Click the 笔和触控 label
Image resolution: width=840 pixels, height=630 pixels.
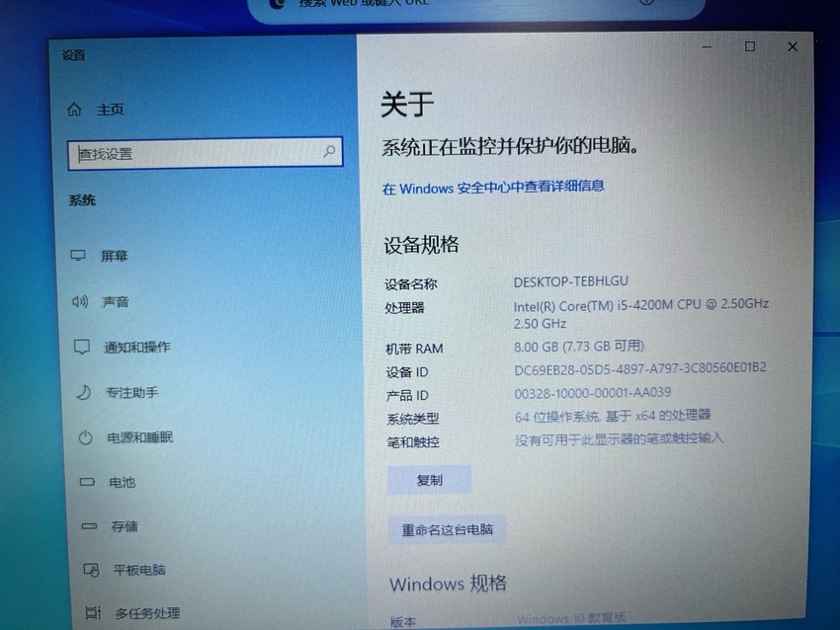click(413, 442)
